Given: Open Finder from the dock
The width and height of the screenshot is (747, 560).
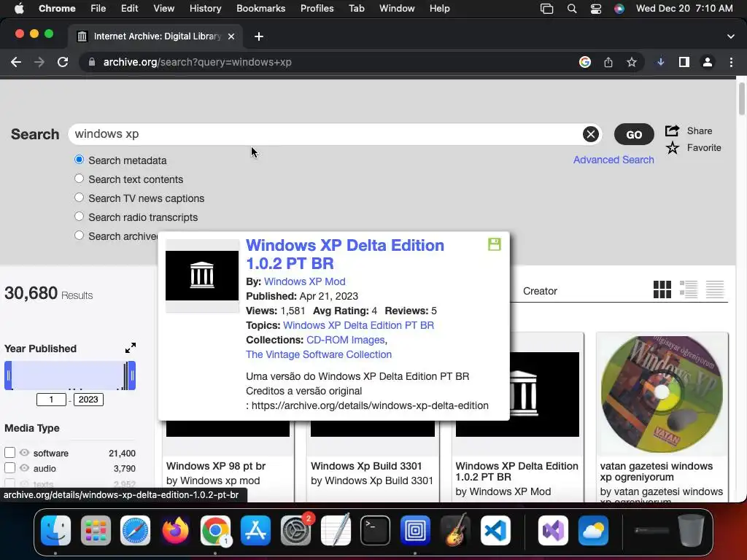Looking at the screenshot, I should pos(55,530).
